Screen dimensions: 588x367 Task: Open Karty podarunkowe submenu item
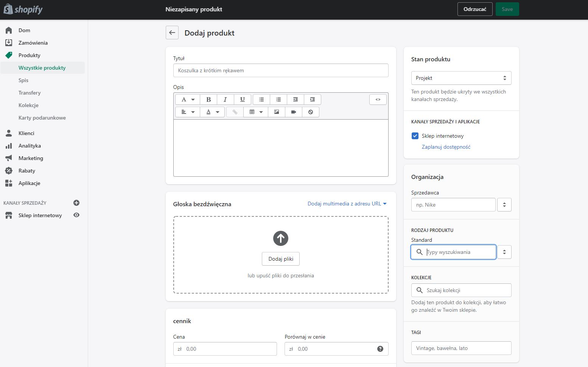point(42,118)
